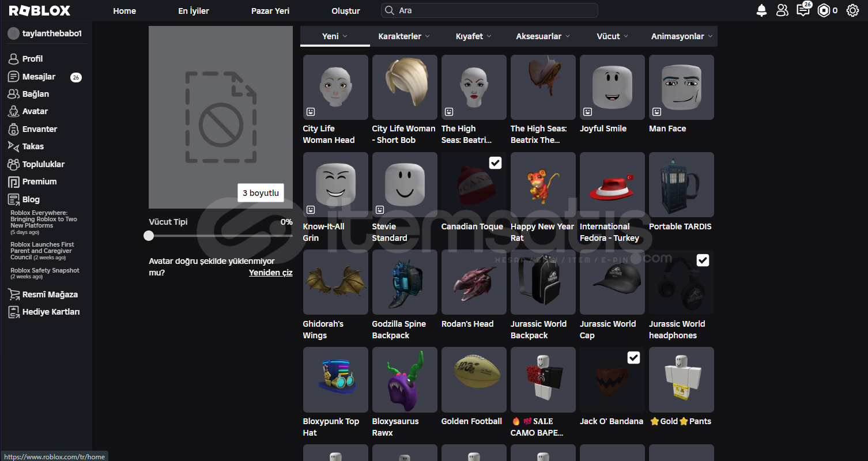Click the face badge on Know-It-All Grin
Screen dimensions: 868x461
311,210
